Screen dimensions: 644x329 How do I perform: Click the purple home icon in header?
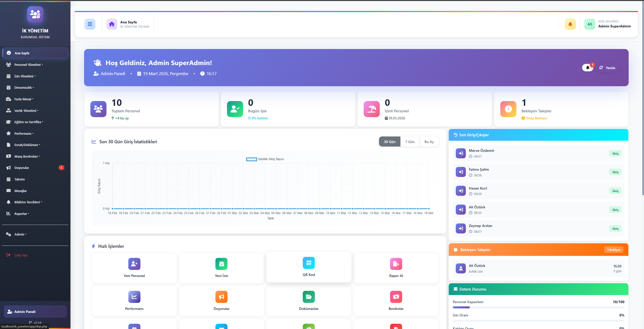pyautogui.click(x=111, y=24)
